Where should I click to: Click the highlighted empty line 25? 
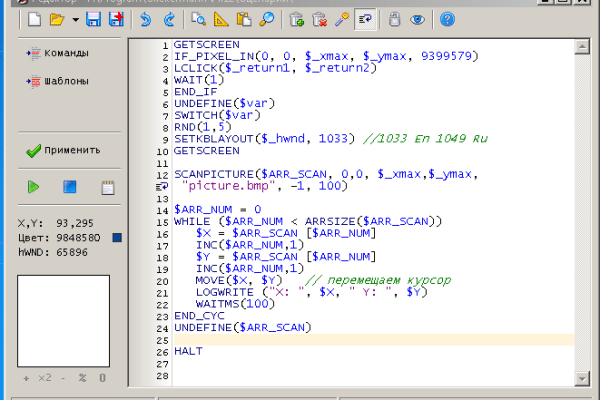(374, 340)
